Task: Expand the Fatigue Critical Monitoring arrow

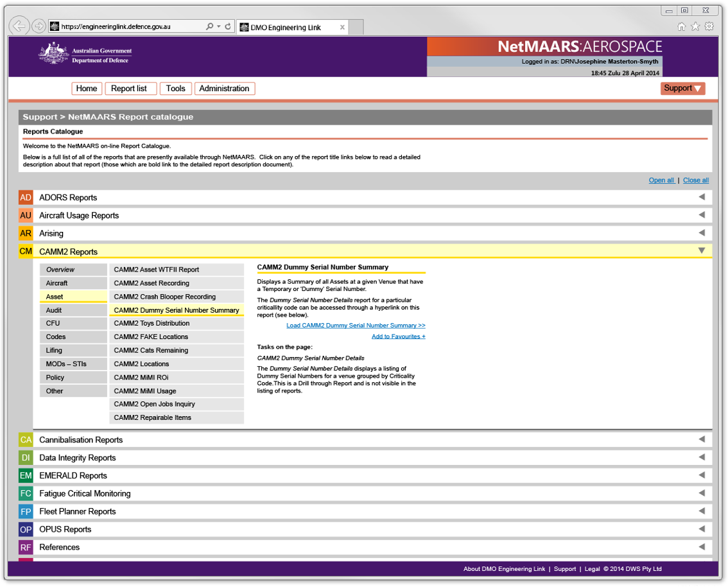Action: [702, 493]
